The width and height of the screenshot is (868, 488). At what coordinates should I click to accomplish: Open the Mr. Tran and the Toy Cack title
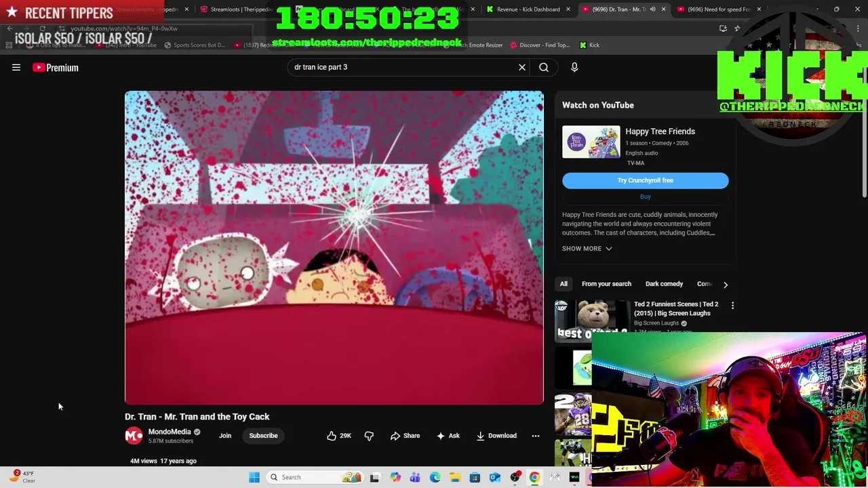(x=197, y=417)
